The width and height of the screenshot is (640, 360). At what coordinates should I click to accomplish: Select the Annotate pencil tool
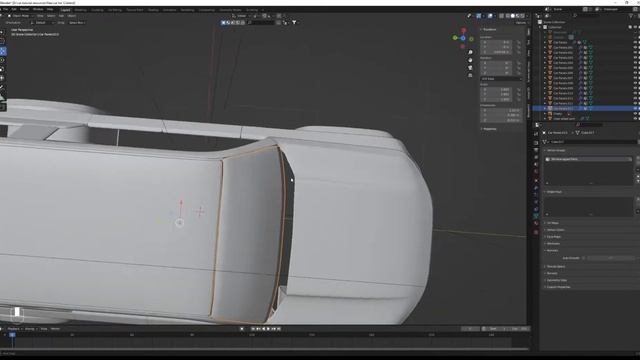click(2, 88)
